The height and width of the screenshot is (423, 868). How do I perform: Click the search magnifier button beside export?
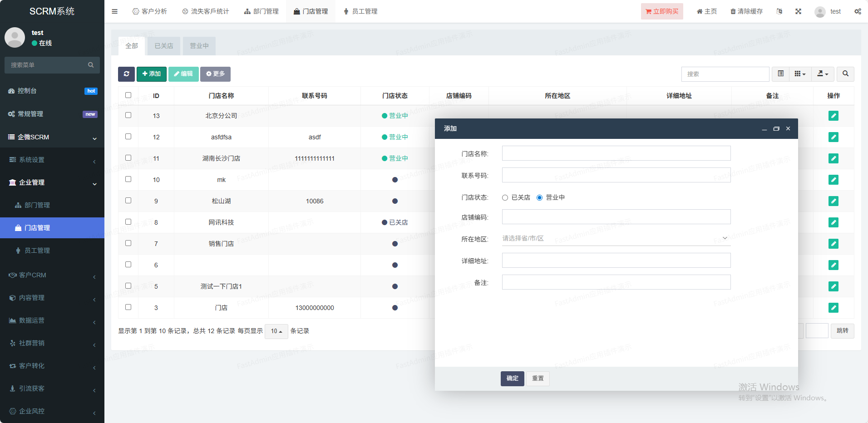pyautogui.click(x=845, y=74)
